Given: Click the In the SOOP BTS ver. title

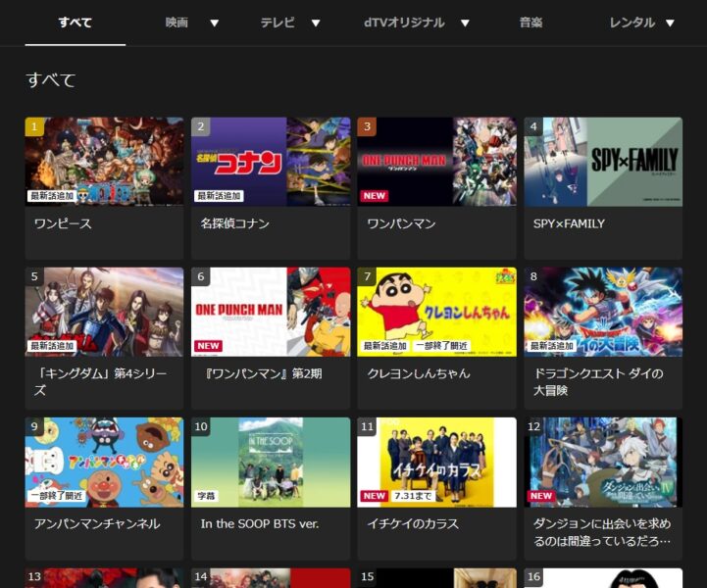Looking at the screenshot, I should tap(260, 523).
